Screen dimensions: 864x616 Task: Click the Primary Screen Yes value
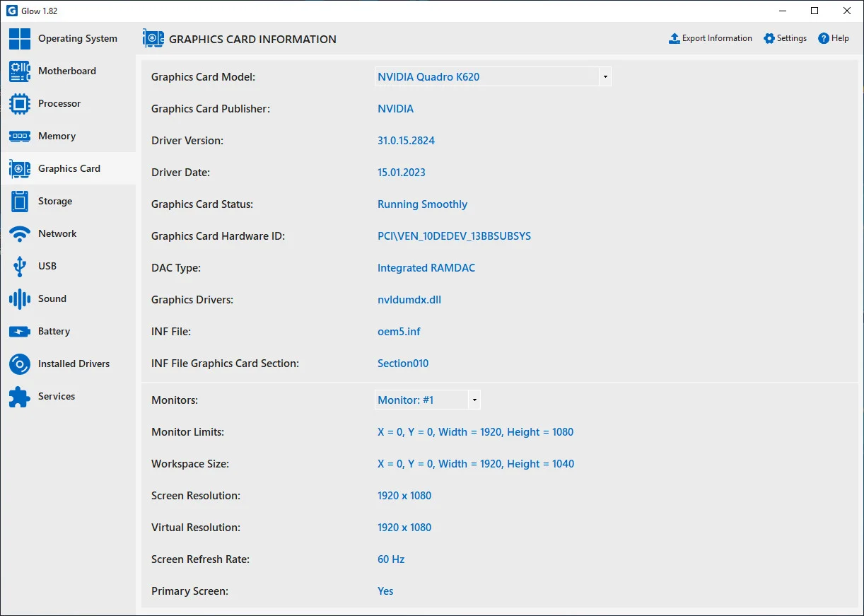click(385, 591)
